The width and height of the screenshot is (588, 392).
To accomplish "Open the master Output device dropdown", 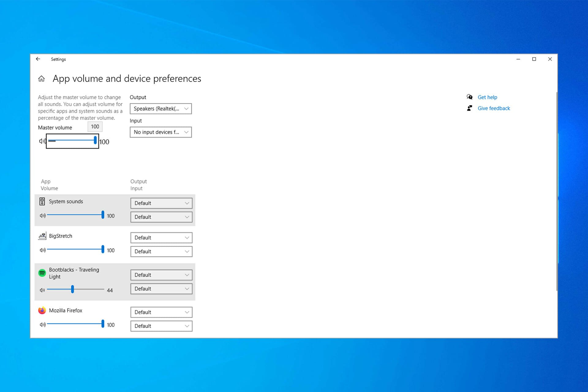I will coord(161,109).
